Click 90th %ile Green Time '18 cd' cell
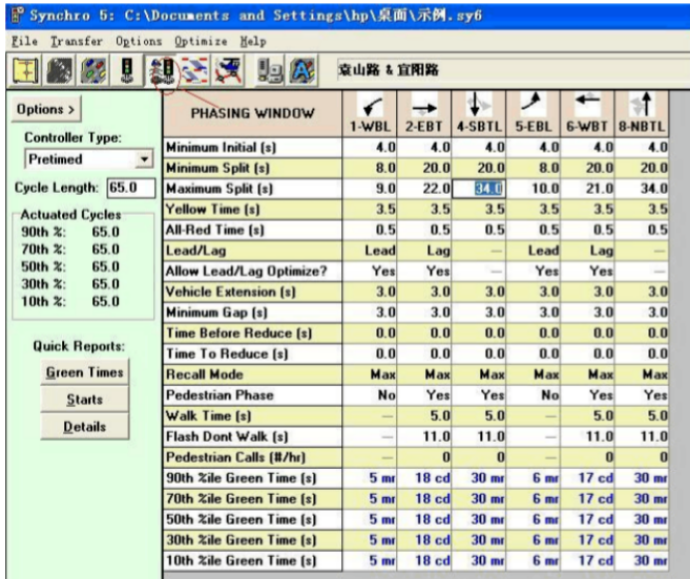 424,478
